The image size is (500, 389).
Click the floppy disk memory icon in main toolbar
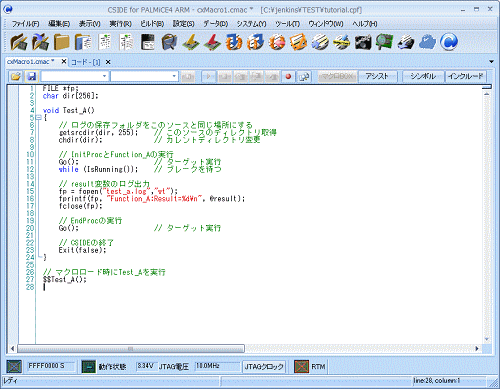point(148,42)
